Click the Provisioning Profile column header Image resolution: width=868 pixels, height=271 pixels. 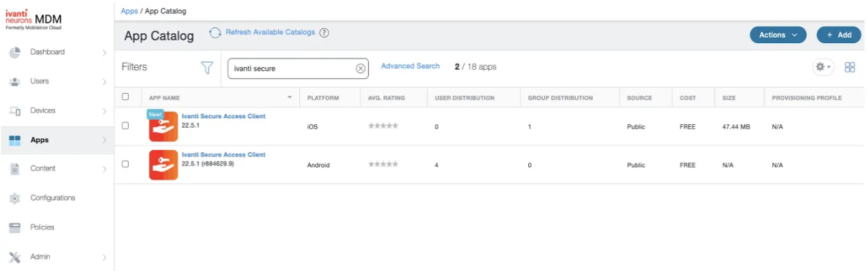click(807, 98)
